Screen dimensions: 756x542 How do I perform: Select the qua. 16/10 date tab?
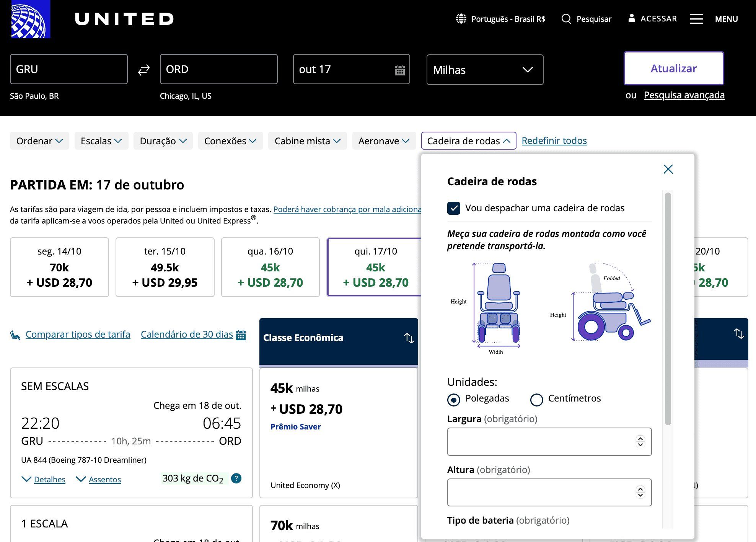(x=270, y=267)
